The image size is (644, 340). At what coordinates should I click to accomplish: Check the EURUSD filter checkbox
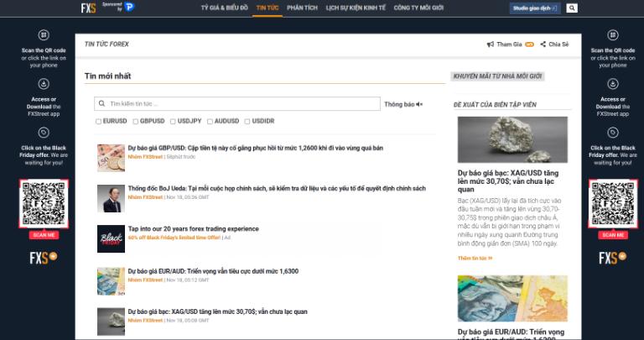(x=98, y=121)
